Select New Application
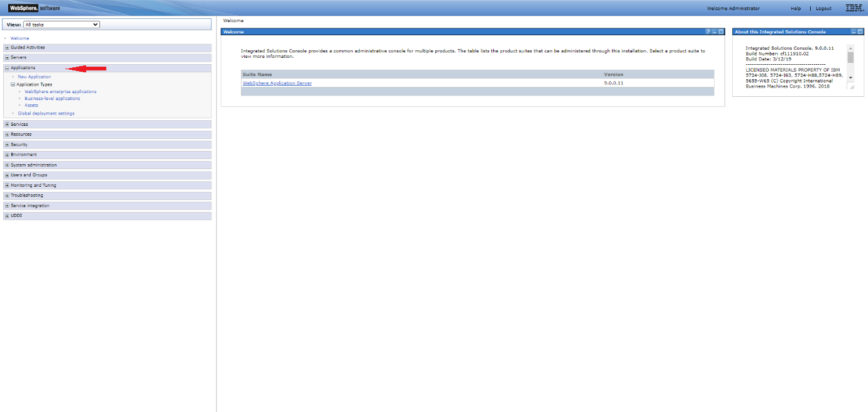Viewport: 868px width, 412px height. point(34,76)
